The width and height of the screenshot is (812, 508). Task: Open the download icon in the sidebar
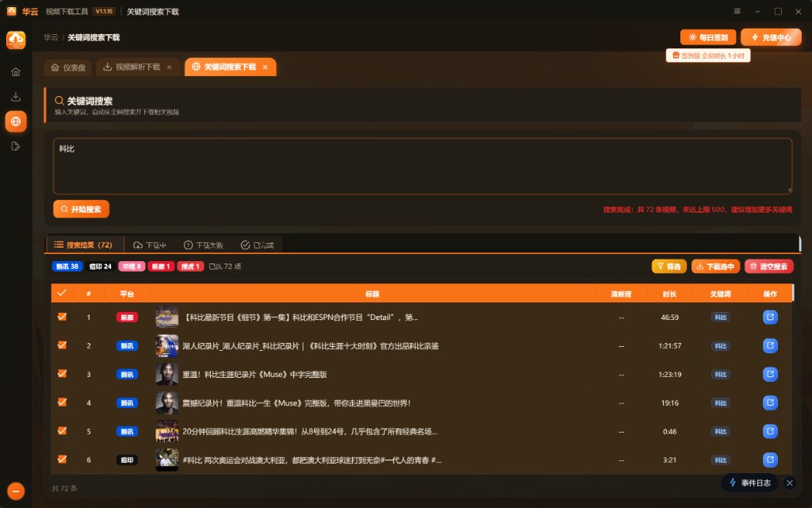coord(16,96)
